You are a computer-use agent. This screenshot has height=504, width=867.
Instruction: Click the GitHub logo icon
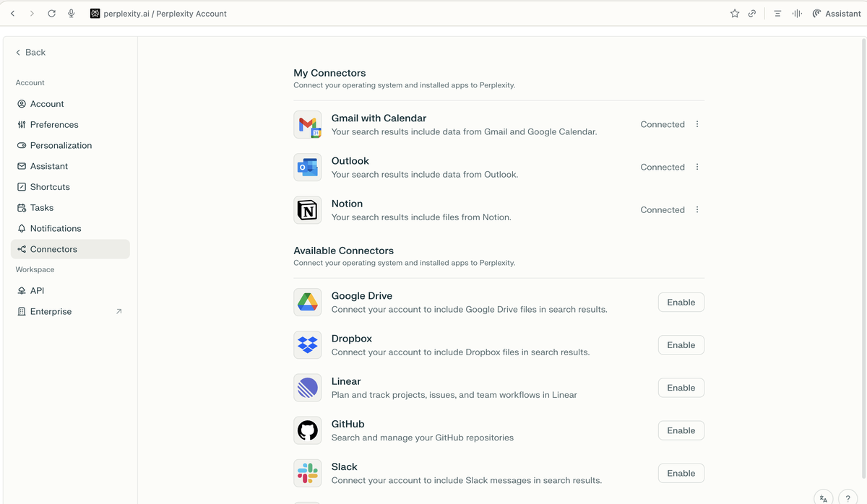coord(308,431)
